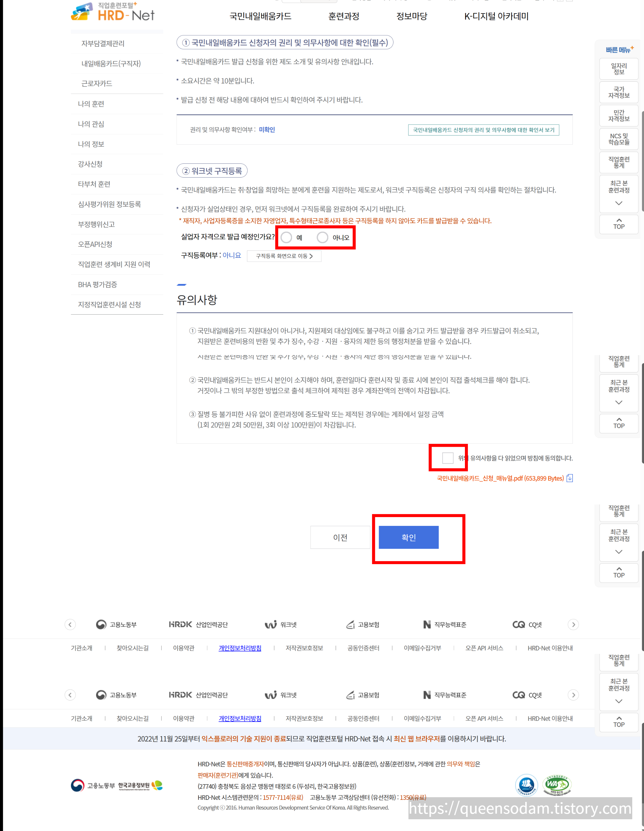Open the 워크넷 partner logo link

[281, 624]
